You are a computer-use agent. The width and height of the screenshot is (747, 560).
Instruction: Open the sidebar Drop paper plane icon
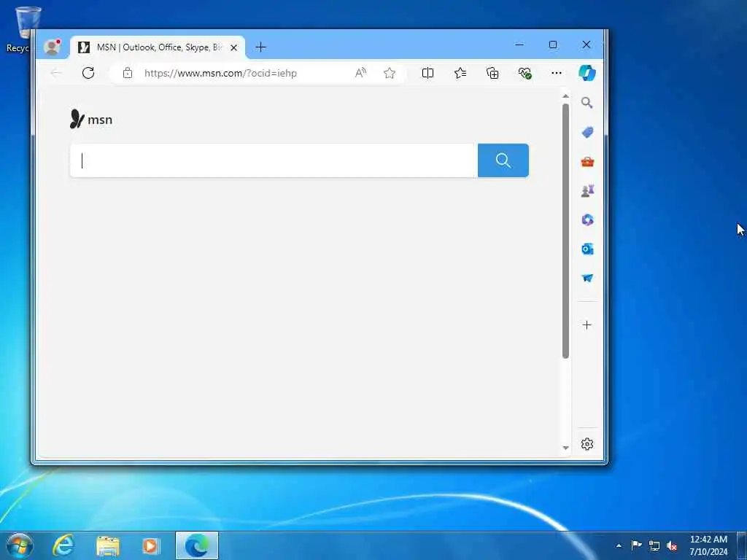(x=587, y=278)
